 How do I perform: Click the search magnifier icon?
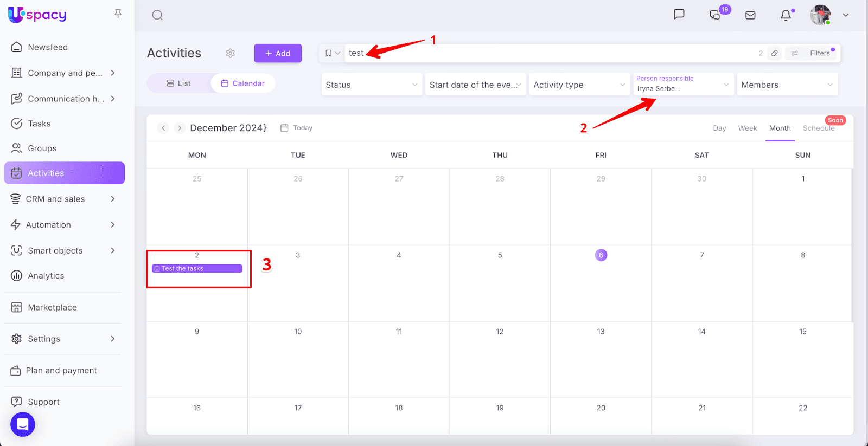pos(157,15)
